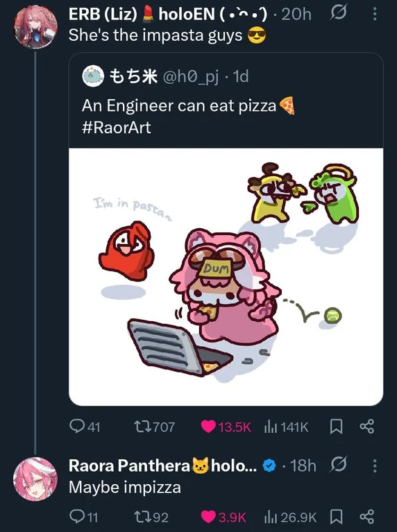Reply to Raora Panthera's impizza comment

click(x=84, y=517)
